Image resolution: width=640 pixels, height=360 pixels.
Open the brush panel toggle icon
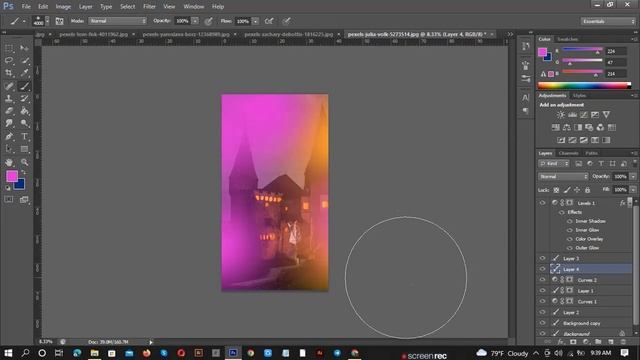coord(59,21)
